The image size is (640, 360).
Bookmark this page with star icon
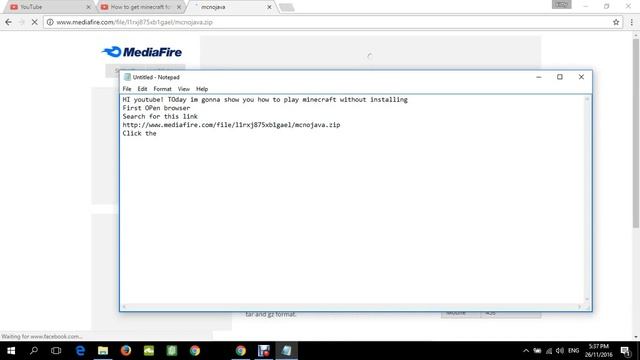[616, 22]
